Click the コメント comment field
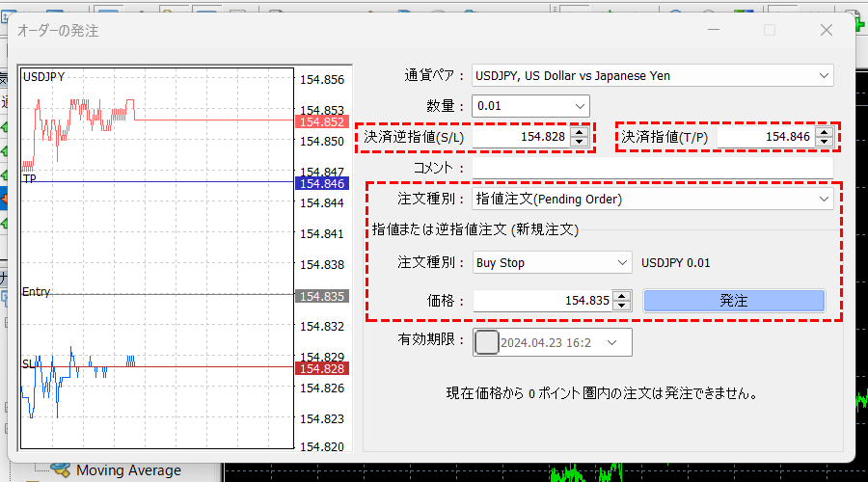The width and height of the screenshot is (868, 482). point(652,168)
